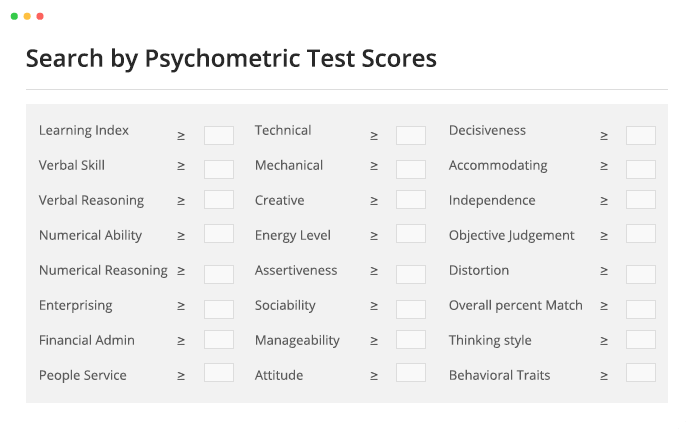Click the Numerical Ability input box
Image resolution: width=686 pixels, height=429 pixels.
[x=219, y=234]
